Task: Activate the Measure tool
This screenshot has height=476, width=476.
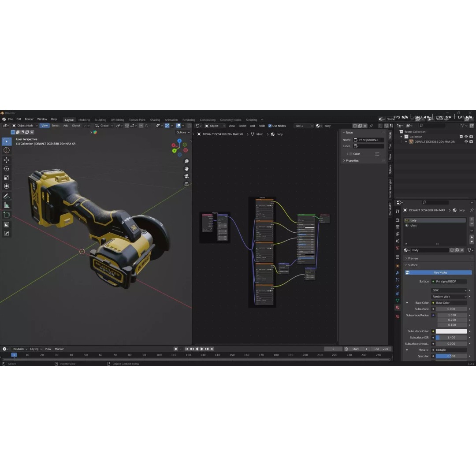Action: coord(6,205)
